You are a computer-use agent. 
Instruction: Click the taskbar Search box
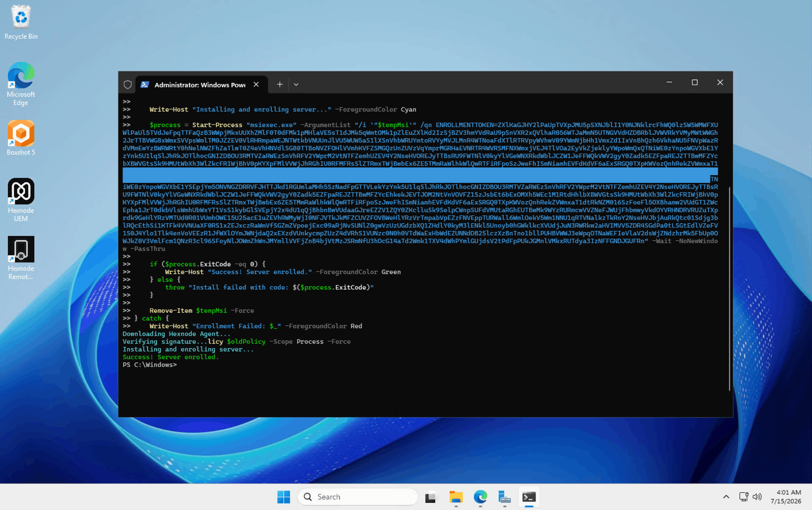[358, 497]
